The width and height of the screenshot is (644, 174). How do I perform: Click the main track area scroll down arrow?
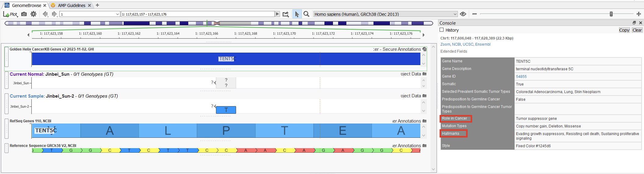click(x=433, y=169)
